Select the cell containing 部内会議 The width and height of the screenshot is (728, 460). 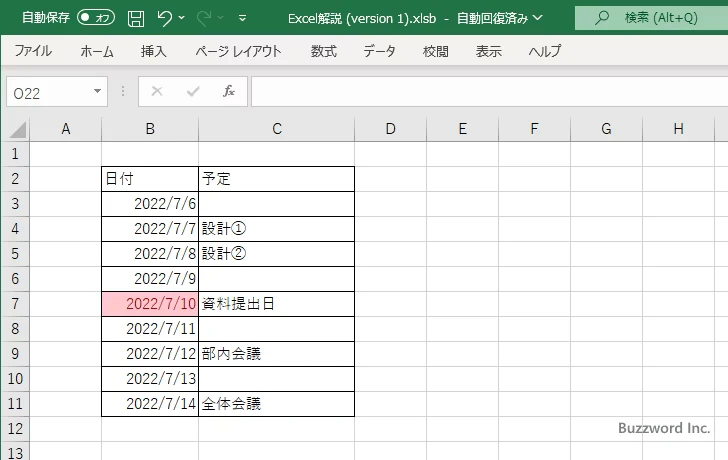276,354
